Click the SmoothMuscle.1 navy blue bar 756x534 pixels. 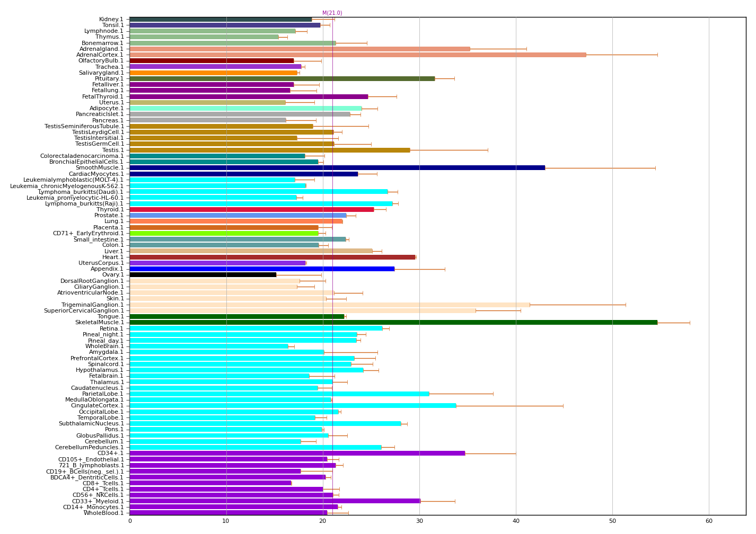click(337, 167)
